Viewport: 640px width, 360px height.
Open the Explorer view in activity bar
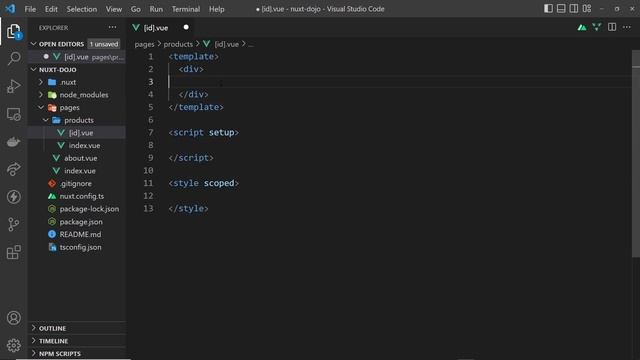[x=13, y=31]
